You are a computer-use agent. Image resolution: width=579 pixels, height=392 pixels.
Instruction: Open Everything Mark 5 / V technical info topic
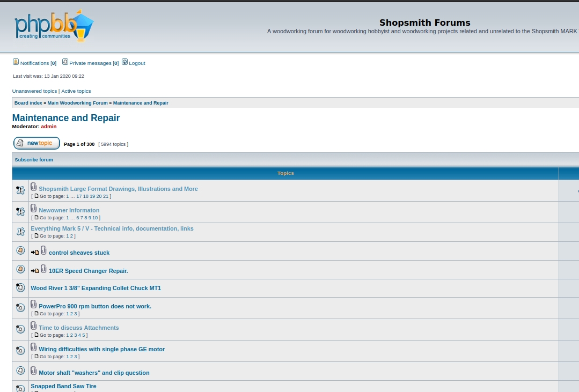(112, 229)
